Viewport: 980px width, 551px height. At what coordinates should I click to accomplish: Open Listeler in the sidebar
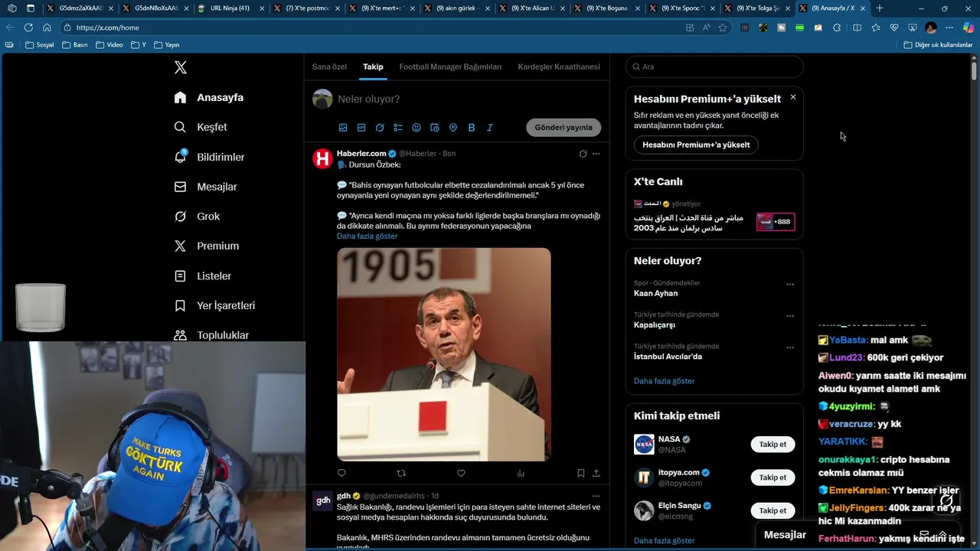click(202, 275)
